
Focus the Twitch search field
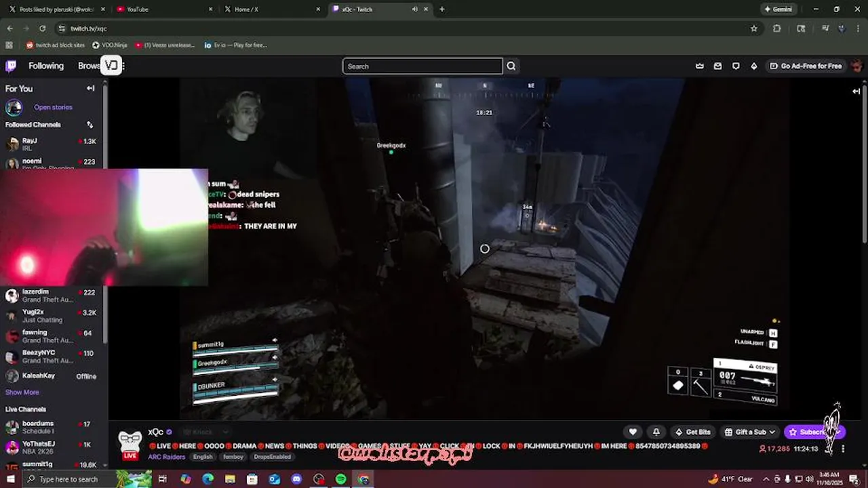click(x=422, y=66)
